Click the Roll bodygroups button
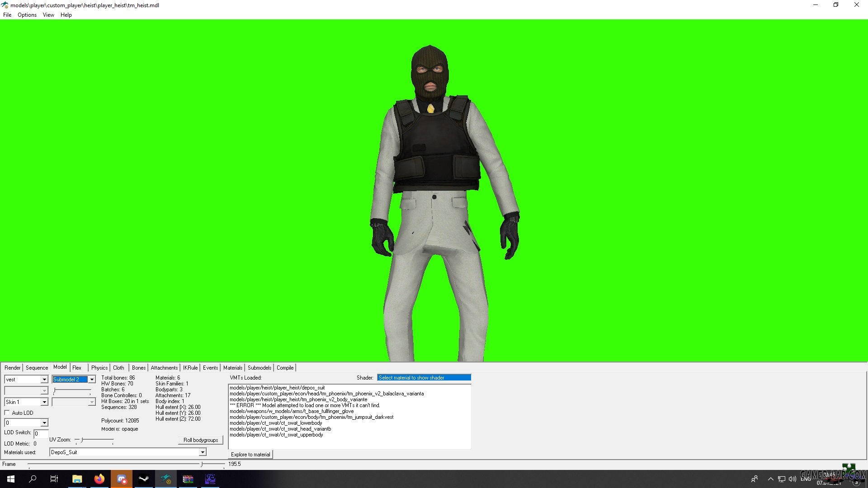Image resolution: width=868 pixels, height=488 pixels. coord(201,440)
